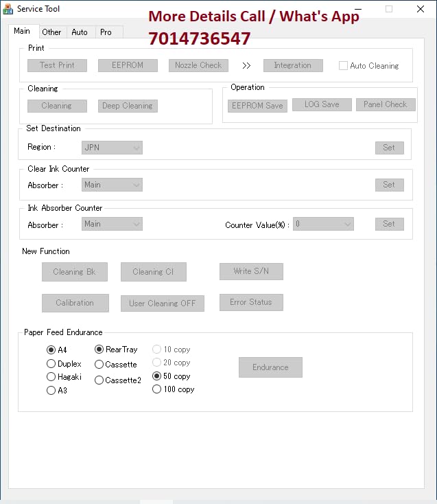Screen dimensions: 437x504
Task: Start Deep Cleaning
Action: coord(128,106)
